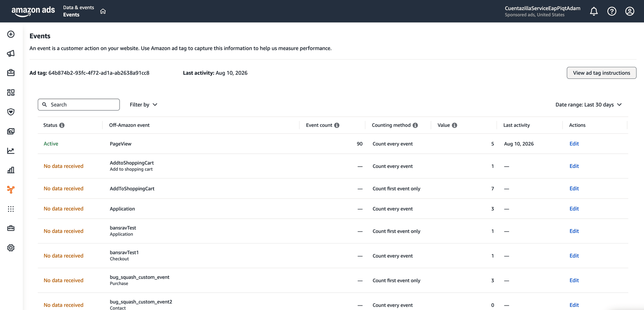
Task: Expand the Filter by dropdown
Action: coord(143,105)
